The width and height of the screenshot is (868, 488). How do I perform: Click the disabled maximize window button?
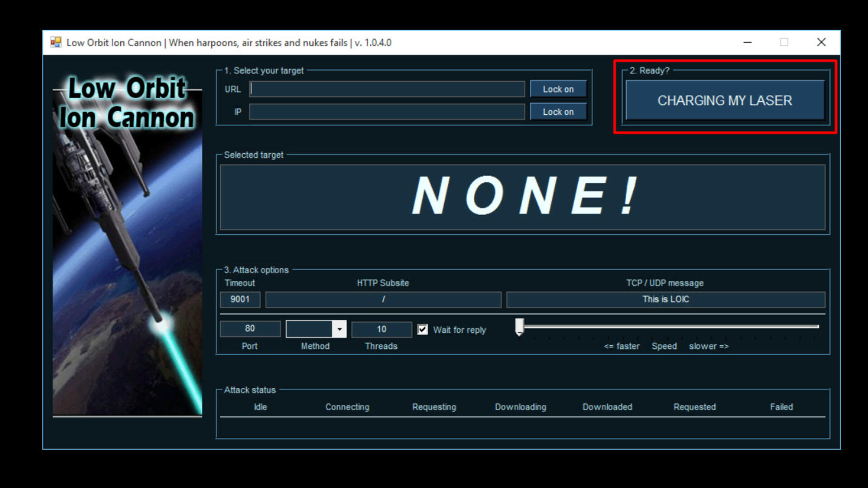click(x=784, y=42)
